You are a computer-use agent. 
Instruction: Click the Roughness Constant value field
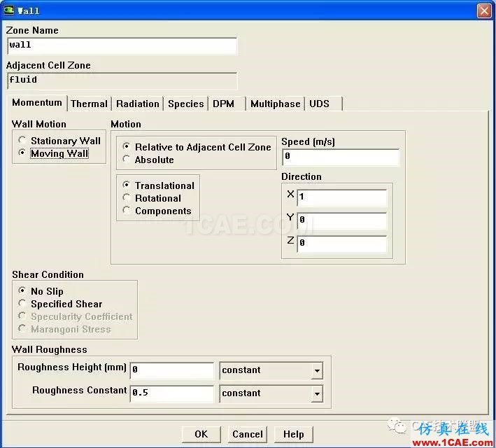pos(172,393)
